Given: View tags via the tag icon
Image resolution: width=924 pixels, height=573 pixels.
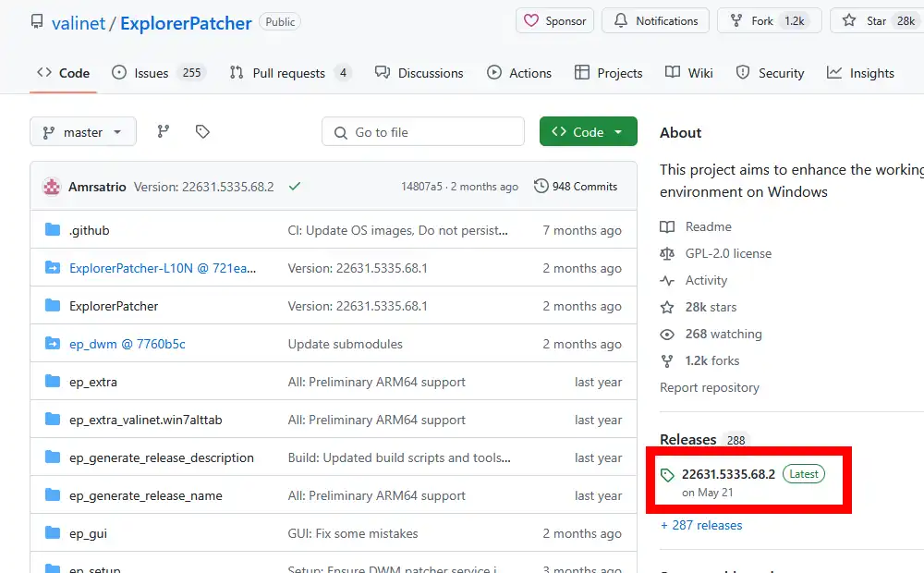Looking at the screenshot, I should (202, 131).
